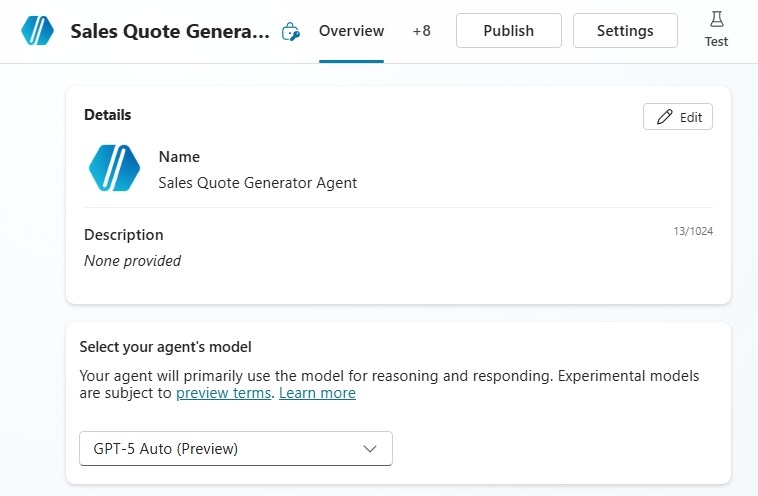Select the name text Sales Quote Generator Agent
This screenshot has height=496, width=758.
click(x=257, y=183)
